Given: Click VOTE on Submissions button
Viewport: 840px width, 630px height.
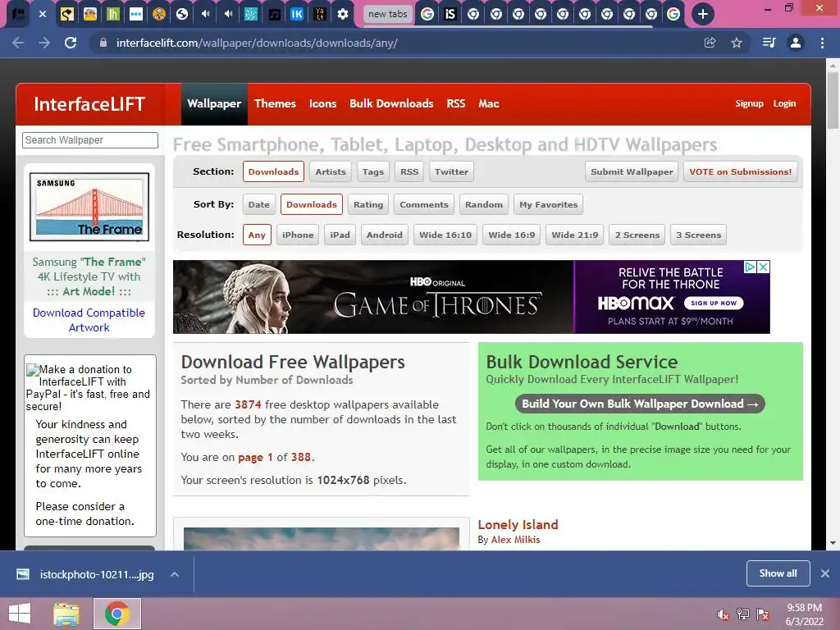Looking at the screenshot, I should [x=741, y=172].
